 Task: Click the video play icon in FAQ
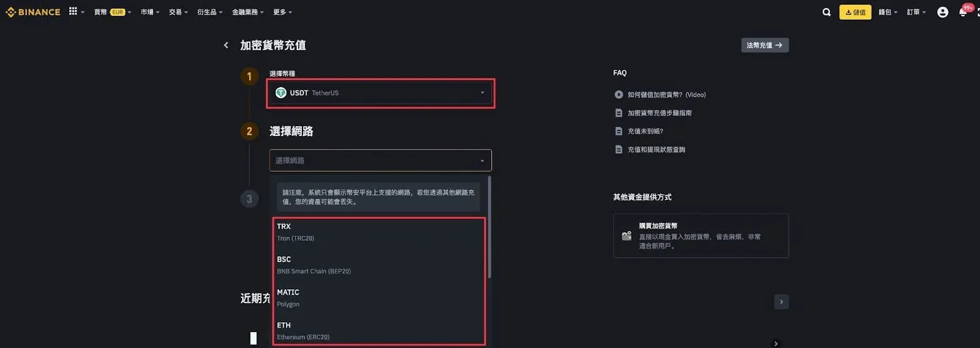(619, 95)
